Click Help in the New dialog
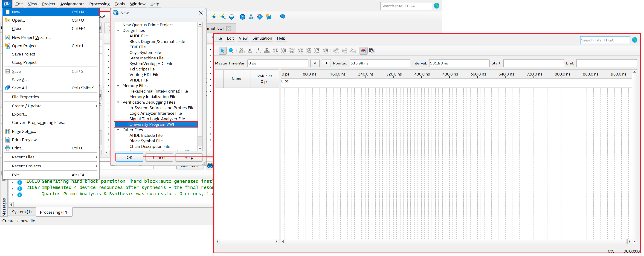644x256 pixels. click(x=189, y=157)
